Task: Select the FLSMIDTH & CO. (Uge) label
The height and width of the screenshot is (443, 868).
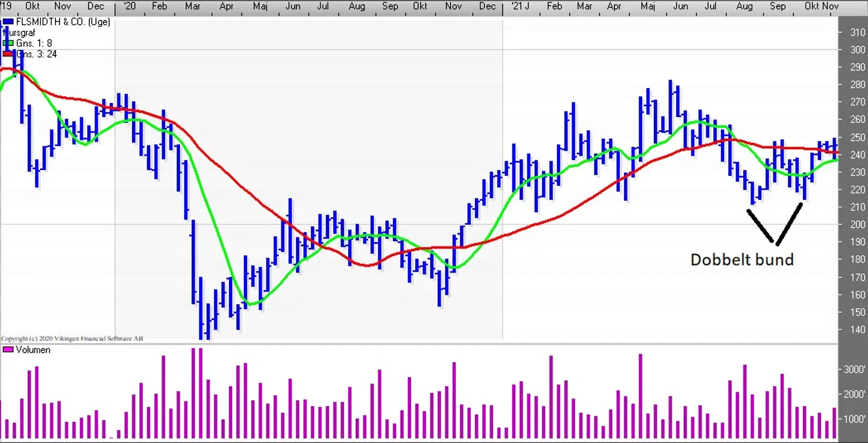Action: (x=63, y=22)
